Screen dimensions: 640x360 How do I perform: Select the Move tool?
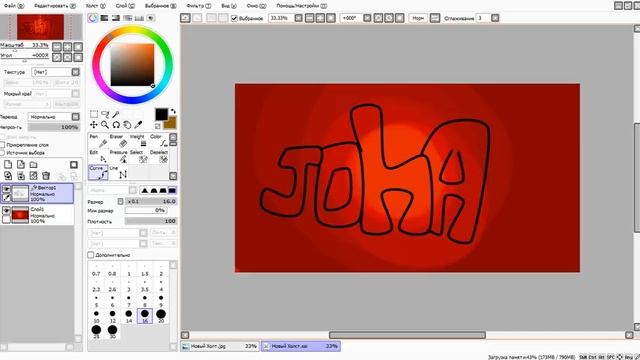[94, 125]
